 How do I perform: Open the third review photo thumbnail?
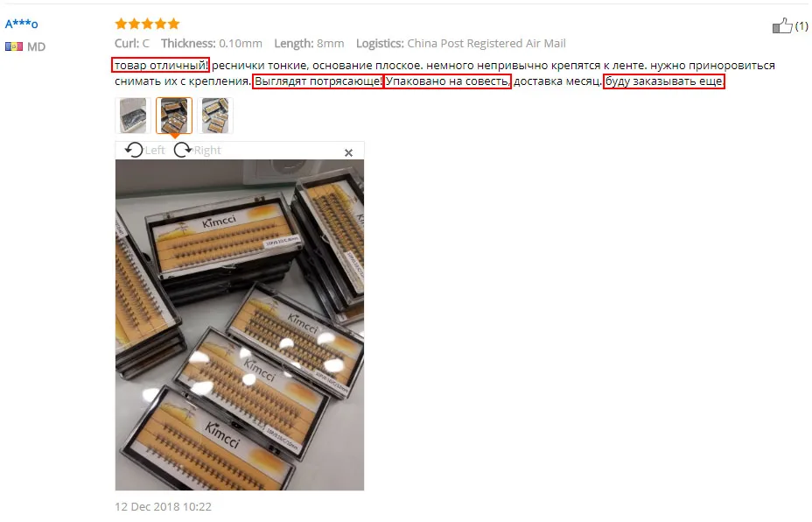point(215,116)
